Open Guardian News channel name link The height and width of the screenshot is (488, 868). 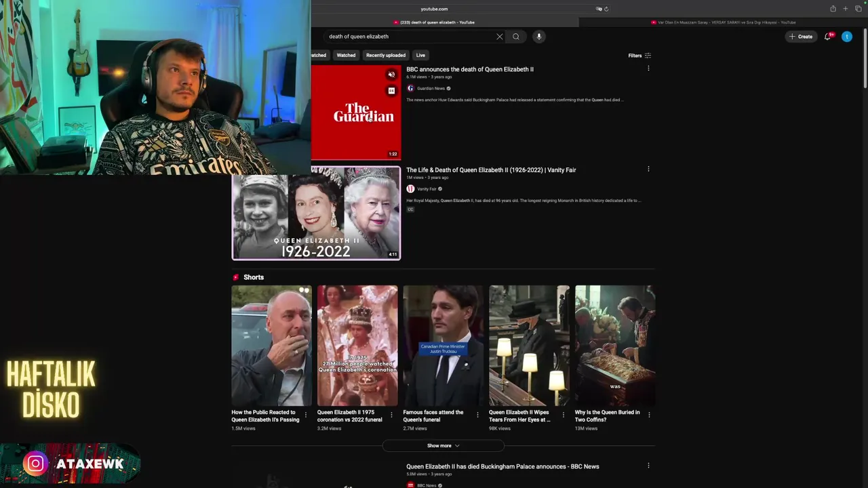click(x=431, y=88)
